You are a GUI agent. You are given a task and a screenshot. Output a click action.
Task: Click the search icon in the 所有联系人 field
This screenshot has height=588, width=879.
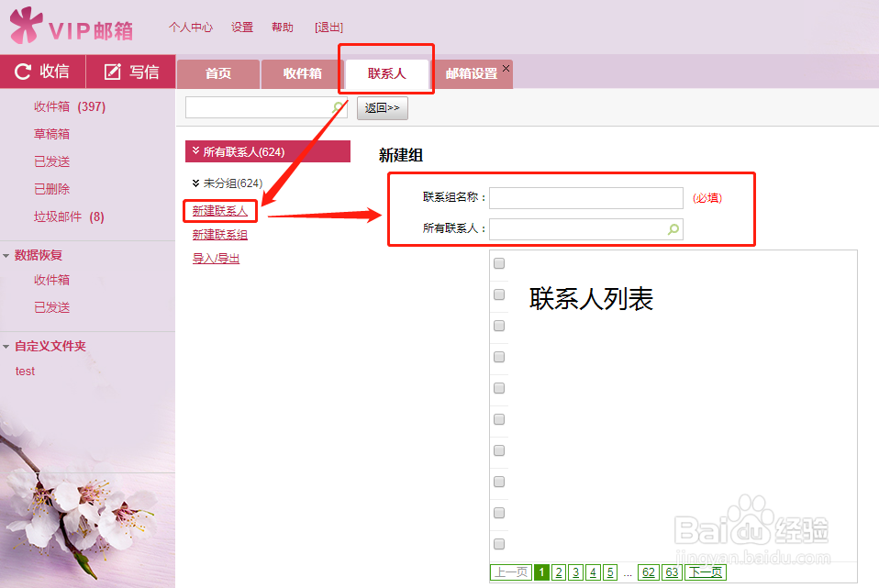[673, 229]
